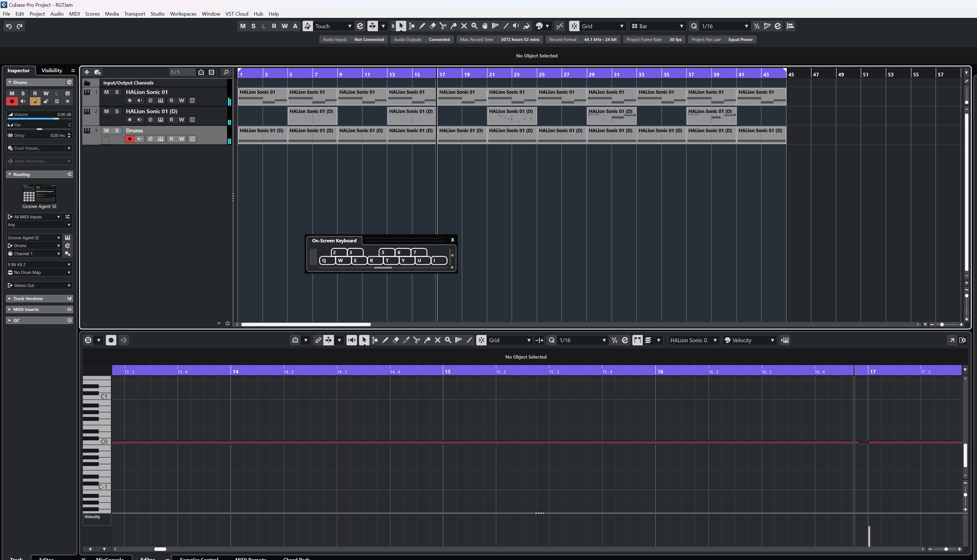Open editor in separate window icon
The image size is (977, 560).
(952, 340)
